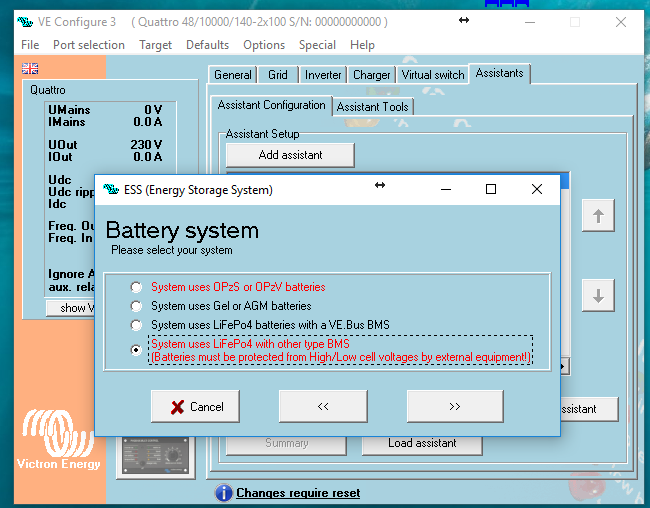Open Assistant Configuration sub-tab
This screenshot has width=650, height=508.
tap(272, 105)
